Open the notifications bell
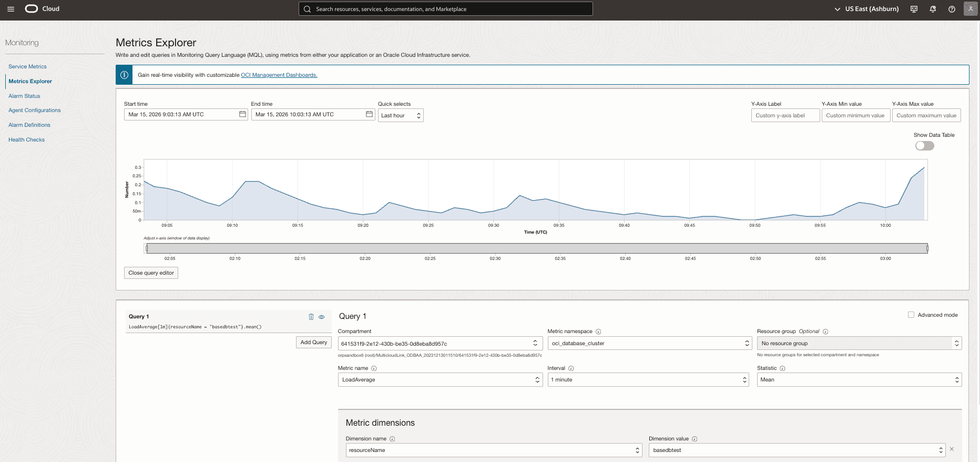 (x=933, y=9)
